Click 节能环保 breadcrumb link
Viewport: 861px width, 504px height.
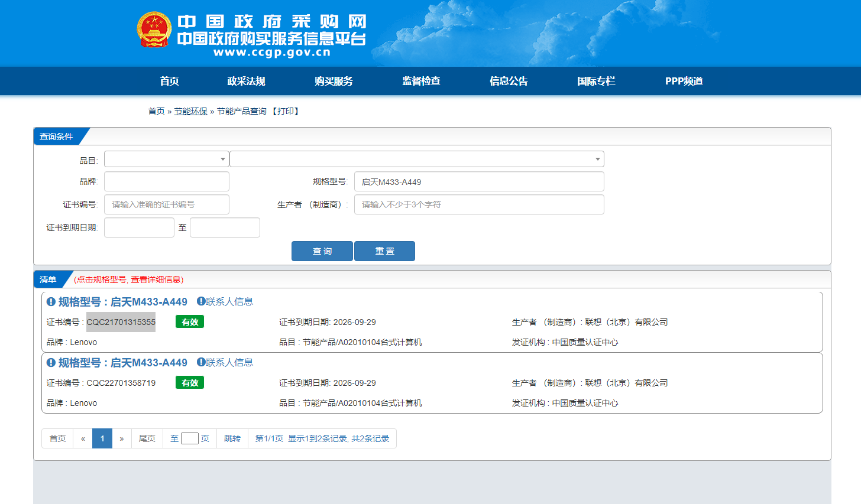pos(190,111)
